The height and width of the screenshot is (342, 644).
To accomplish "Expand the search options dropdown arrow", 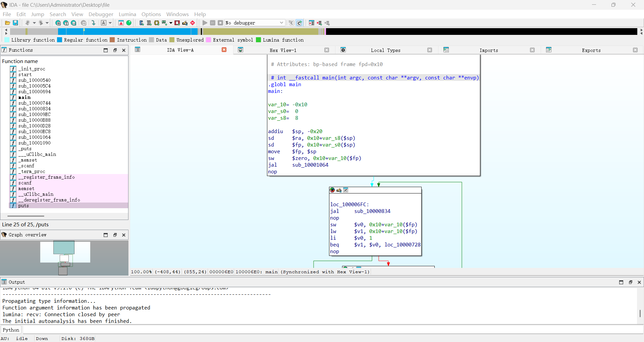I will pos(110,23).
